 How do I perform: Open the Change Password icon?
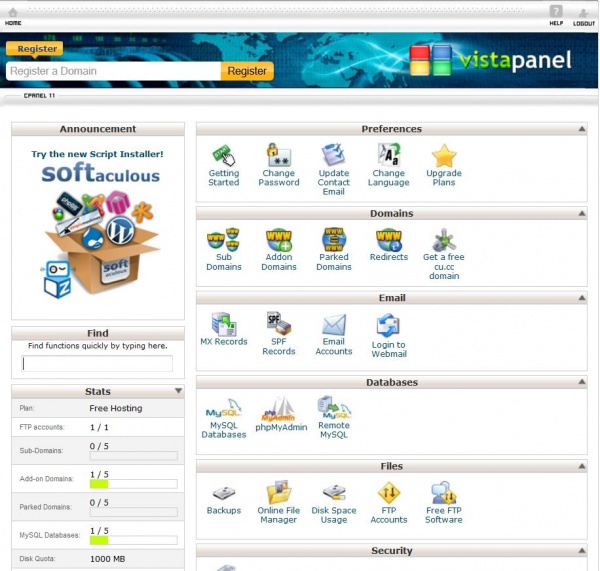[x=279, y=155]
